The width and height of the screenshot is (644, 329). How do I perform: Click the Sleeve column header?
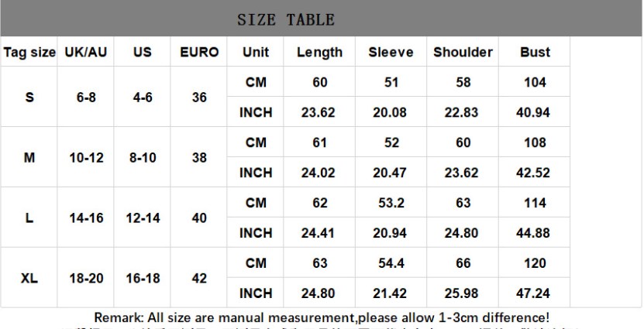(391, 53)
